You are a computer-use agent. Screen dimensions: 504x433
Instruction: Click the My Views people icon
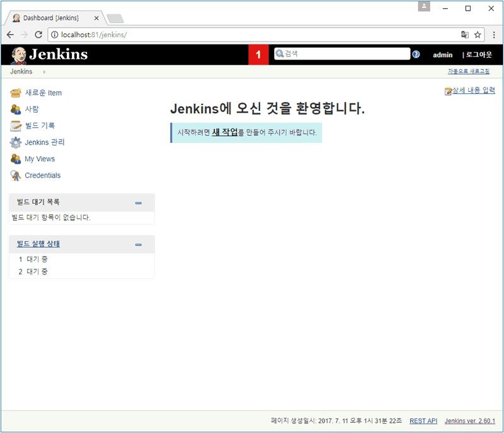click(15, 159)
